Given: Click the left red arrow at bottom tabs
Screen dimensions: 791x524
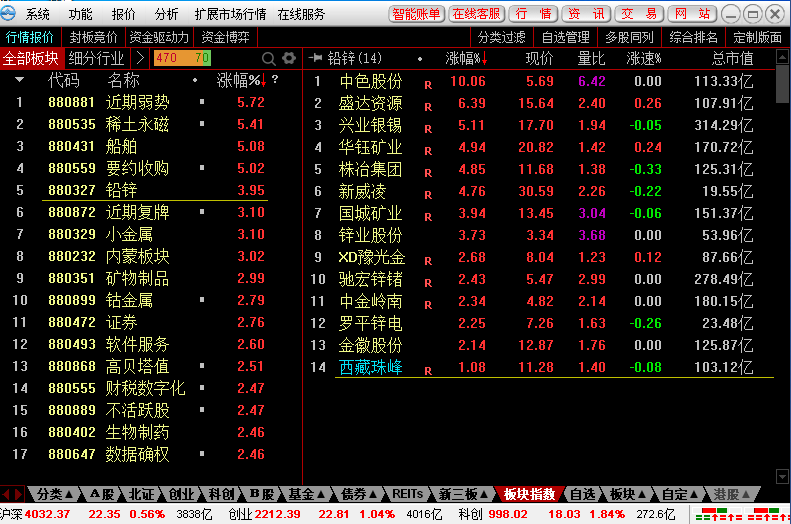Looking at the screenshot, I should [6, 494].
